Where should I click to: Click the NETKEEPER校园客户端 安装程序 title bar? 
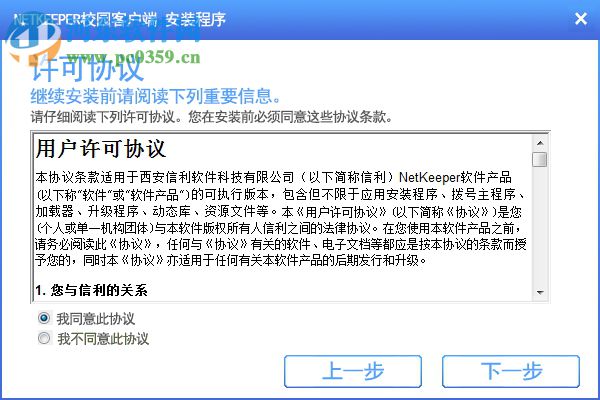click(120, 19)
